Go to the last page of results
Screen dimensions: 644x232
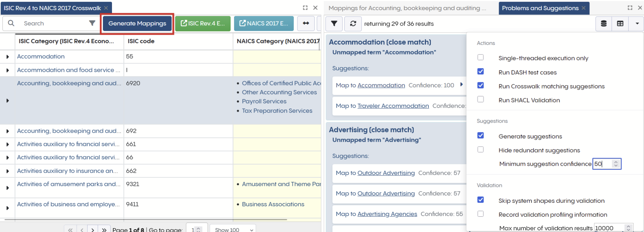tap(104, 230)
